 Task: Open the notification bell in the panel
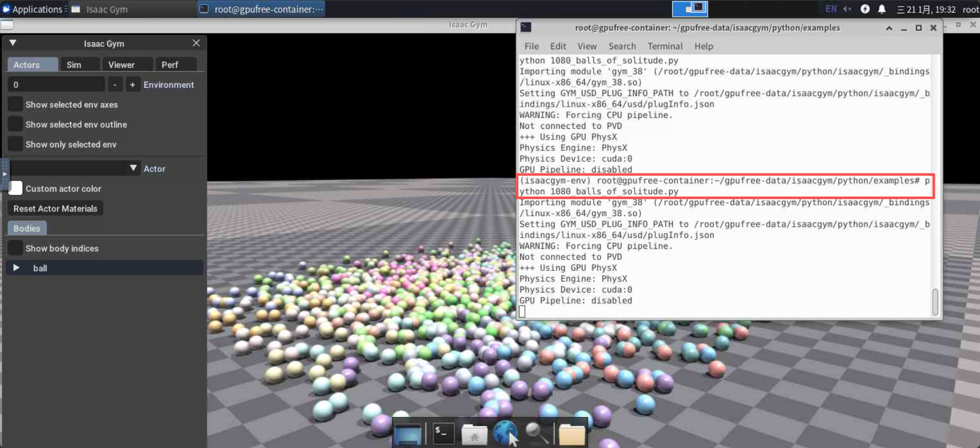point(881,9)
